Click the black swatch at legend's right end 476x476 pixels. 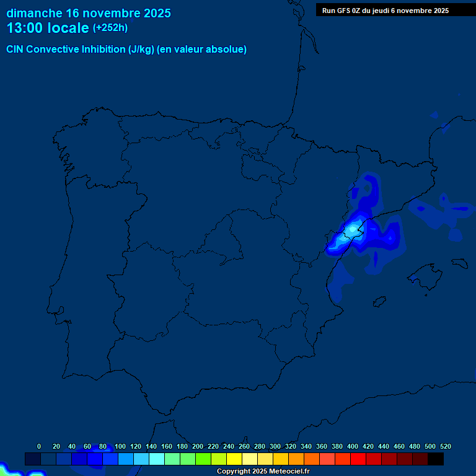tap(436, 459)
